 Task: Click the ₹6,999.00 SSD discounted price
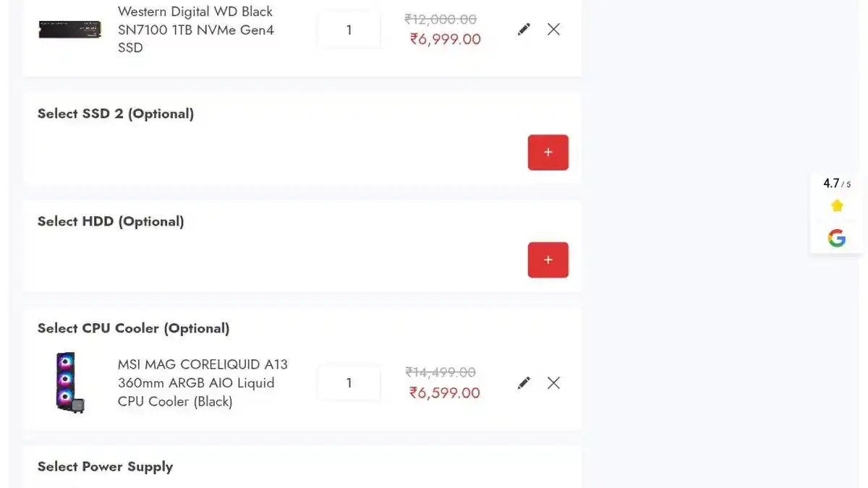(445, 39)
